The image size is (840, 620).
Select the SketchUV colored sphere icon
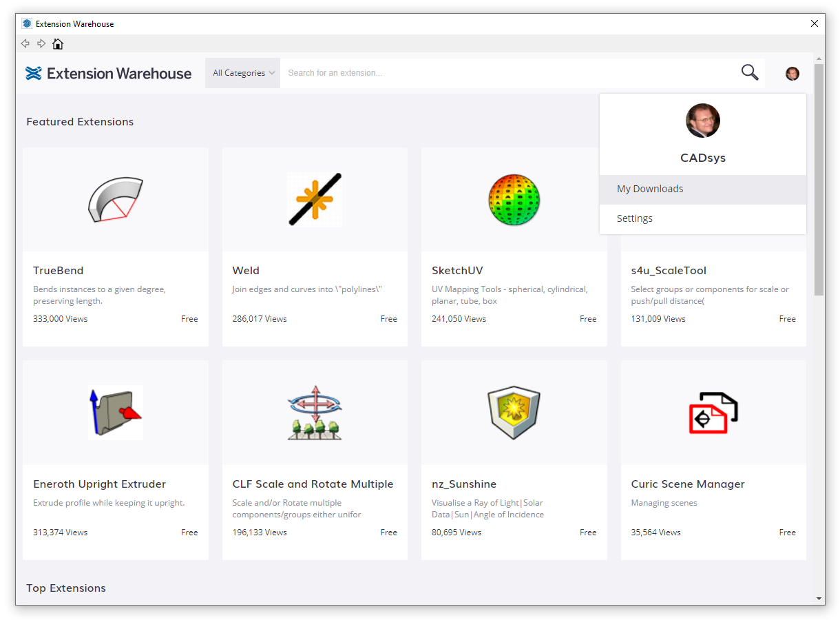click(514, 200)
